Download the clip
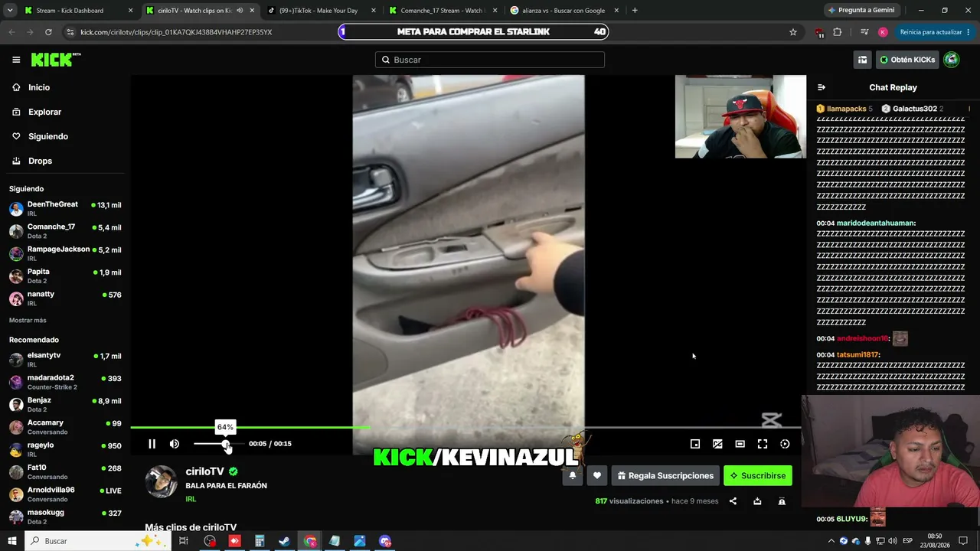Image resolution: width=980 pixels, height=551 pixels. tap(757, 501)
